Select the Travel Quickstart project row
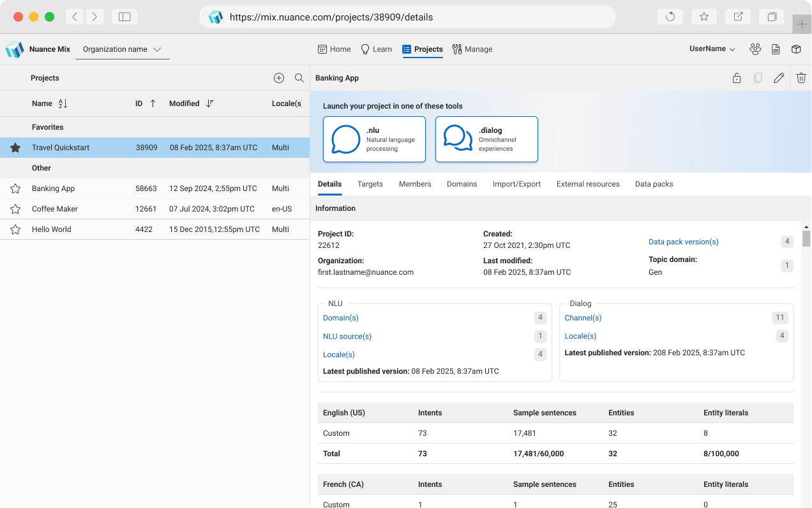Screen dimensions: 812x508 click(154, 148)
